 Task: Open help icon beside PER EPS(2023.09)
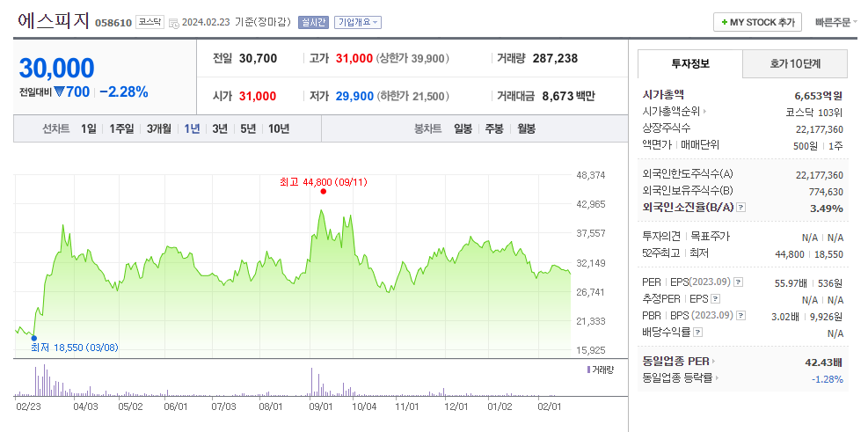(x=739, y=282)
